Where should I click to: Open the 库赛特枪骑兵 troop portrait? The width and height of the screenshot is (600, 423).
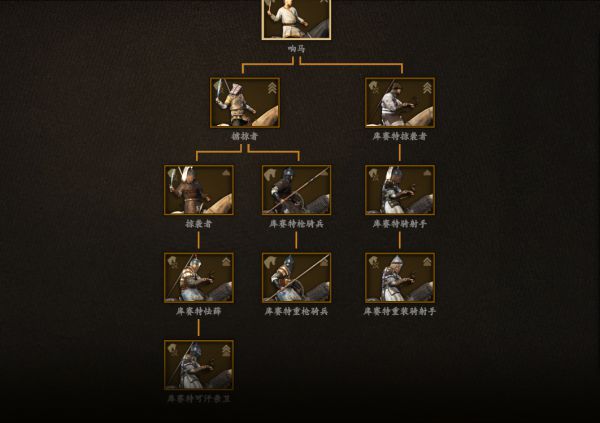click(297, 190)
